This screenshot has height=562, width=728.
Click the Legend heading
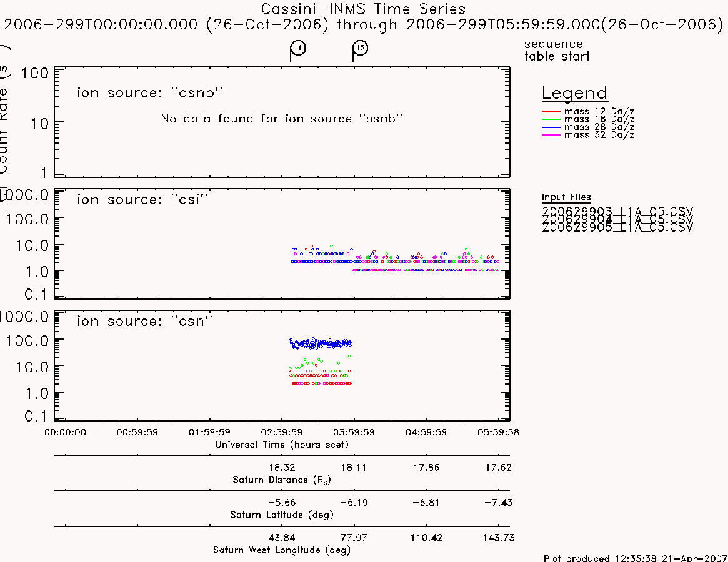click(574, 93)
